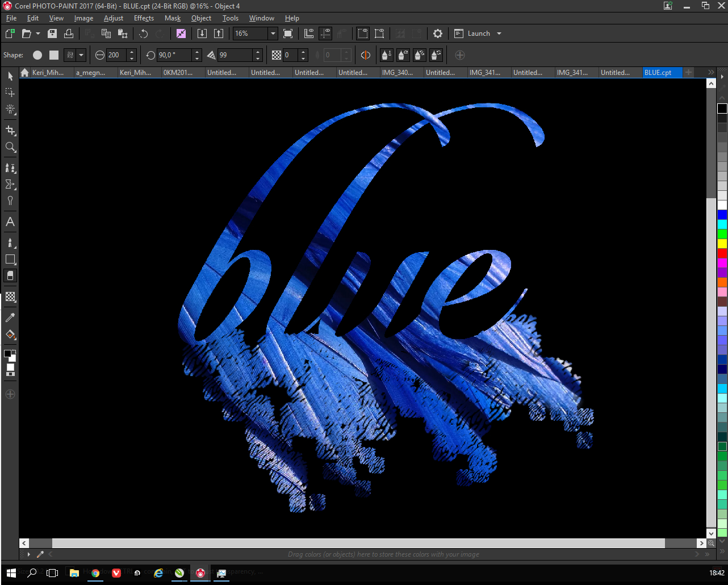The image size is (728, 585).
Task: Pick the red swatch in color palette
Action: click(722, 253)
